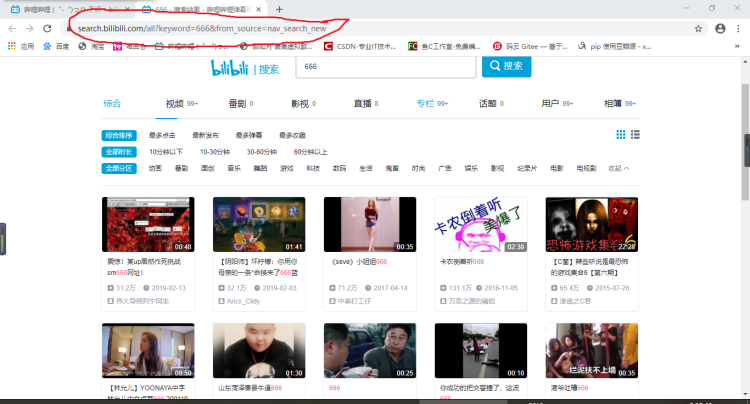
Task: Select 最多点击 sort option
Action: (162, 135)
